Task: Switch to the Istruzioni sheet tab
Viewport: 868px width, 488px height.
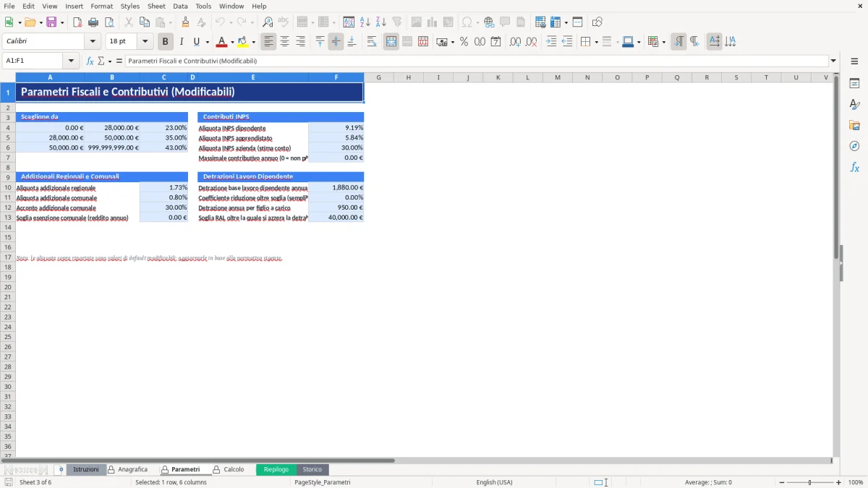Action: tap(85, 469)
